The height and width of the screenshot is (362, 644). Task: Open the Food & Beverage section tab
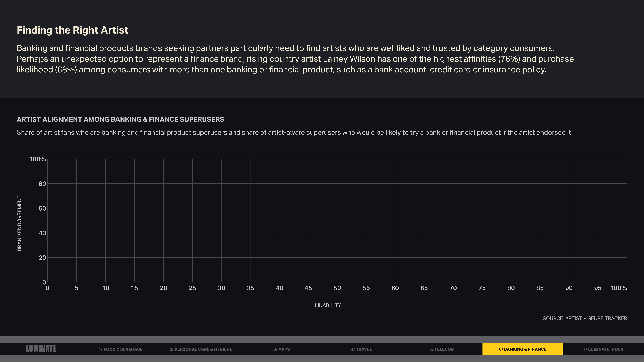120,349
